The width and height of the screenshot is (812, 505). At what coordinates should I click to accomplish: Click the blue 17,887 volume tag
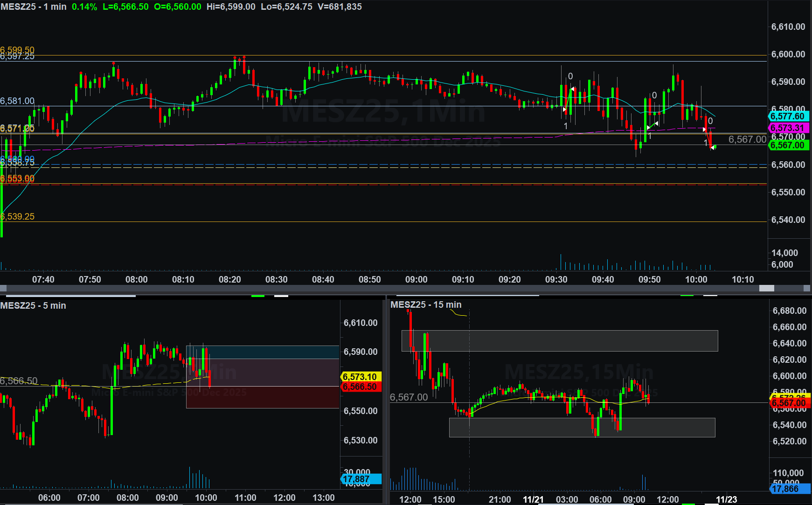tap(361, 479)
